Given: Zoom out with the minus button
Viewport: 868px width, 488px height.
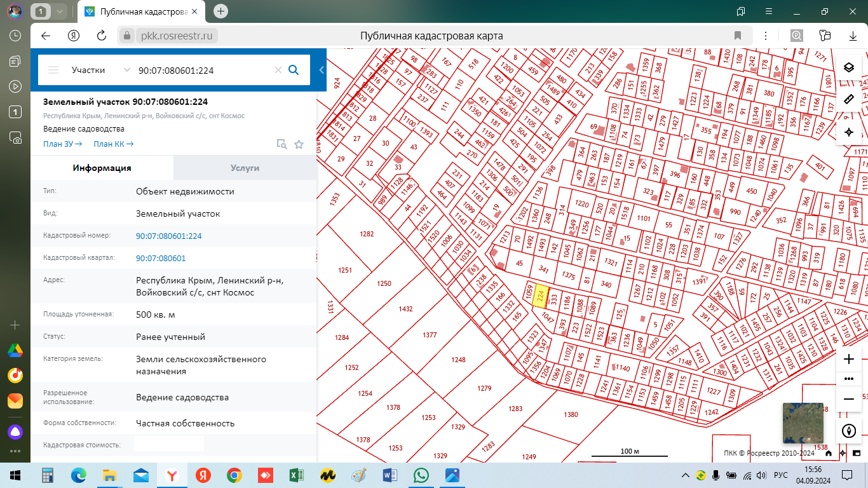Looking at the screenshot, I should click(x=848, y=399).
